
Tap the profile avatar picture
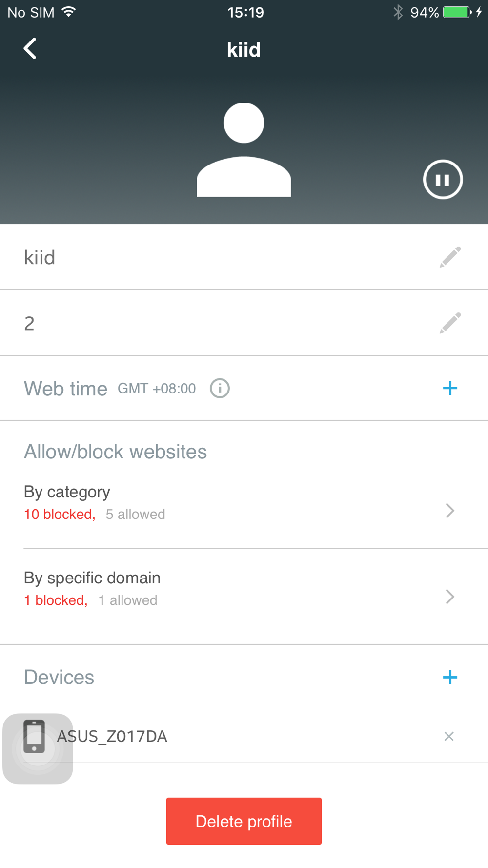tap(244, 150)
